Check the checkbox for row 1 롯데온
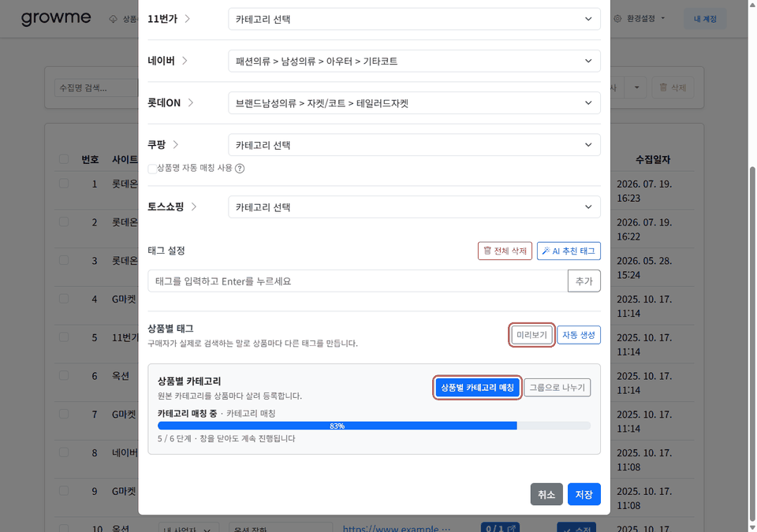 (64, 184)
